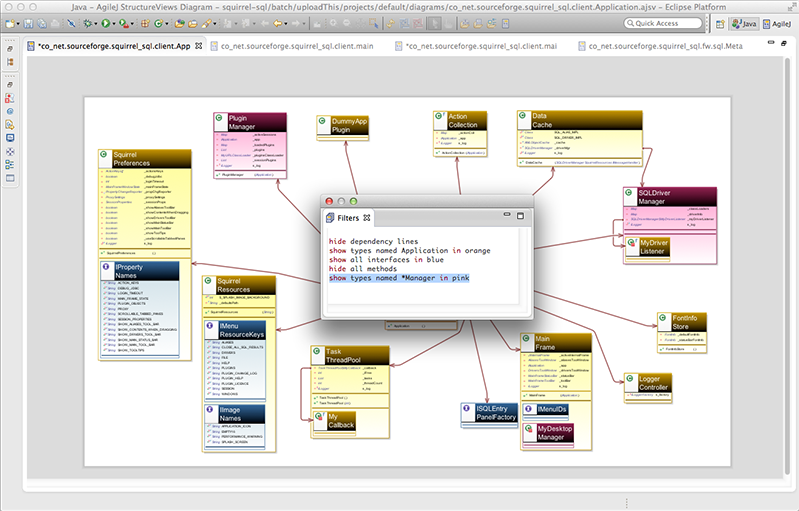This screenshot has width=799, height=511.
Task: Click the New Java Class icon
Action: click(158, 23)
